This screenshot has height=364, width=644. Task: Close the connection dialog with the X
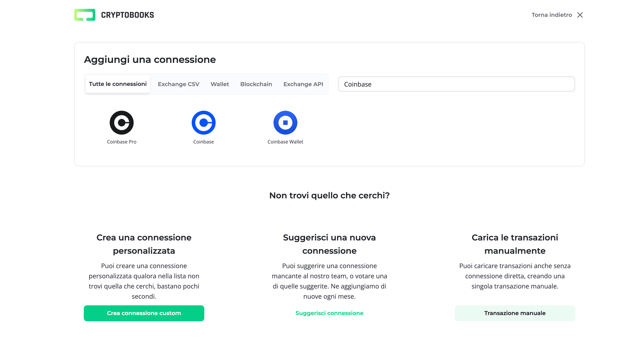(580, 15)
